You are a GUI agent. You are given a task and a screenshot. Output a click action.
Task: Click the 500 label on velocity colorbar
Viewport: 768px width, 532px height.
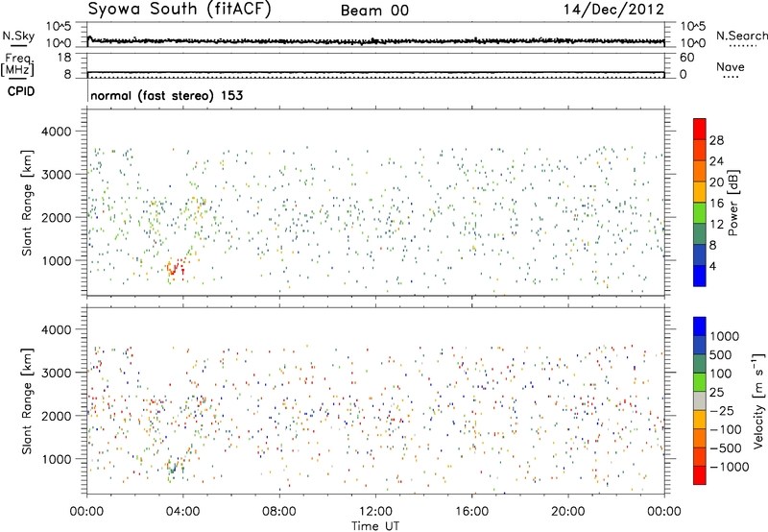[x=720, y=355]
